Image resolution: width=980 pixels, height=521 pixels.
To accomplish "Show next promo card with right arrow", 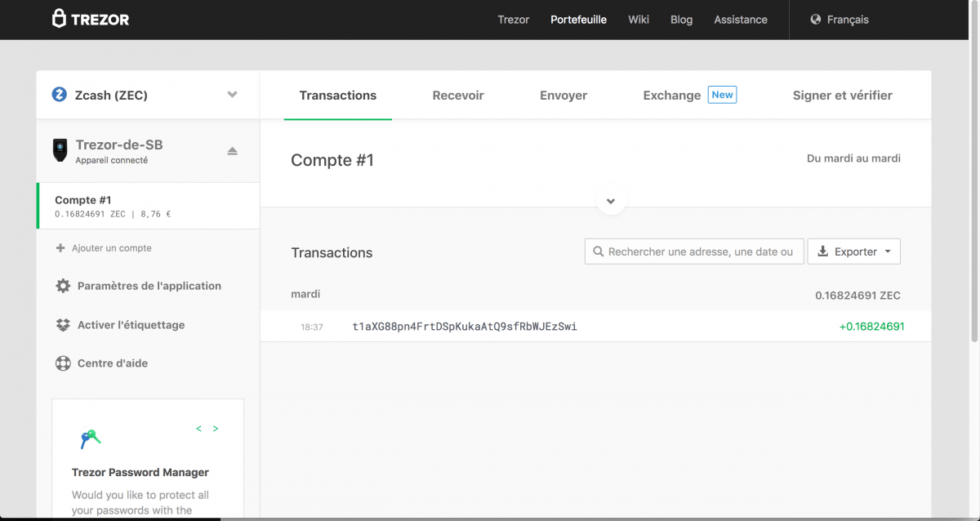I will pyautogui.click(x=216, y=429).
